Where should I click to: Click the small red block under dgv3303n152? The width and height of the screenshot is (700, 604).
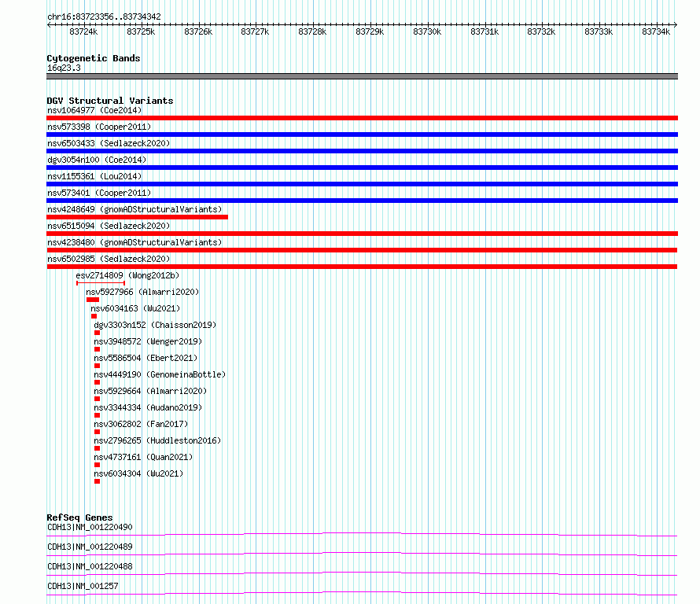pos(97,333)
